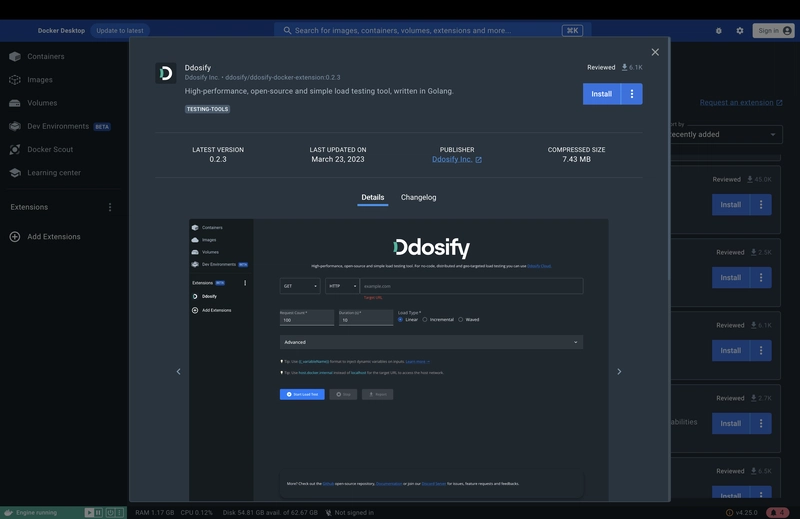Click the BETA badge next to Dev Environments
The height and width of the screenshot is (519, 800).
click(102, 127)
